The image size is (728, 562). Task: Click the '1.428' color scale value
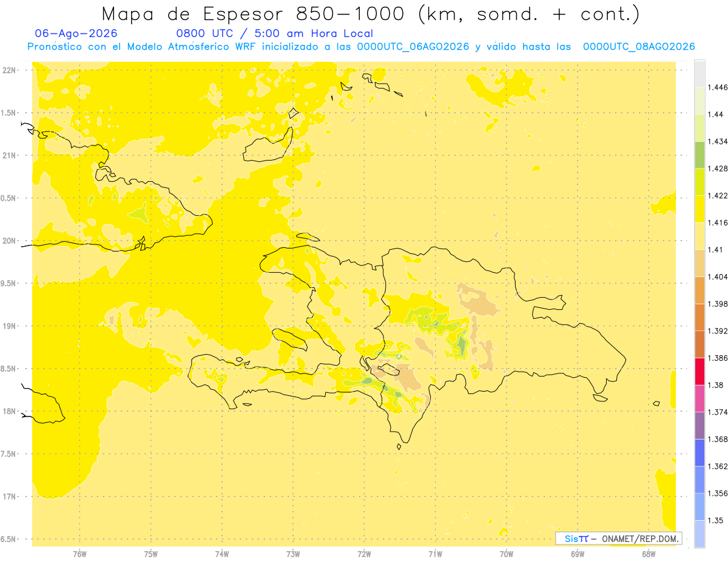(717, 169)
